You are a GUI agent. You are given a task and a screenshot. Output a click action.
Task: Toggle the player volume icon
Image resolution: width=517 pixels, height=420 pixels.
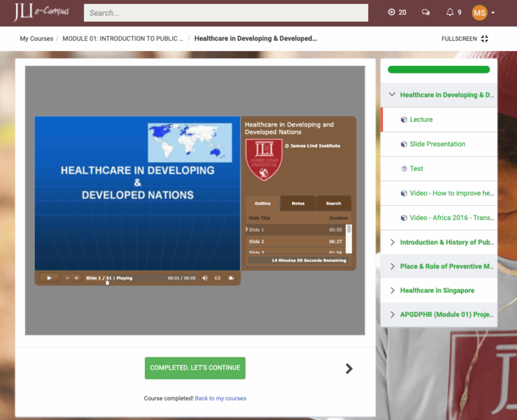tap(205, 278)
